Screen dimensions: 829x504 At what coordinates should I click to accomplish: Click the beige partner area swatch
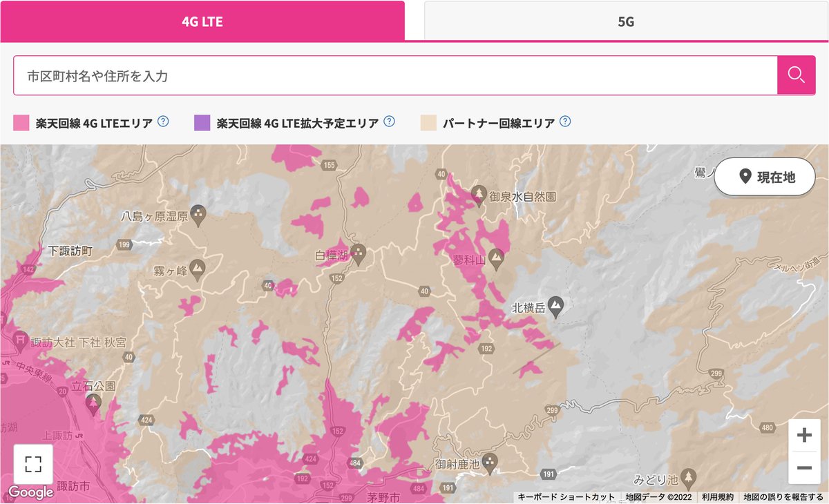click(428, 123)
